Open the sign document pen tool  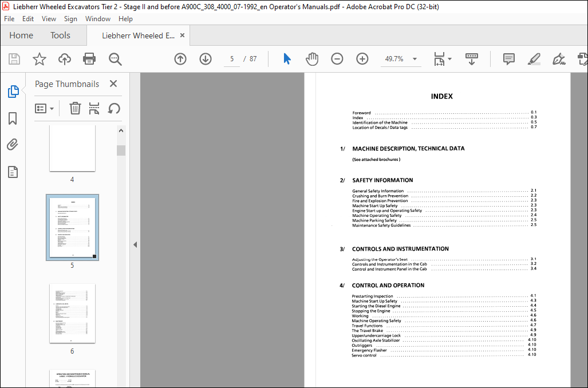point(559,59)
